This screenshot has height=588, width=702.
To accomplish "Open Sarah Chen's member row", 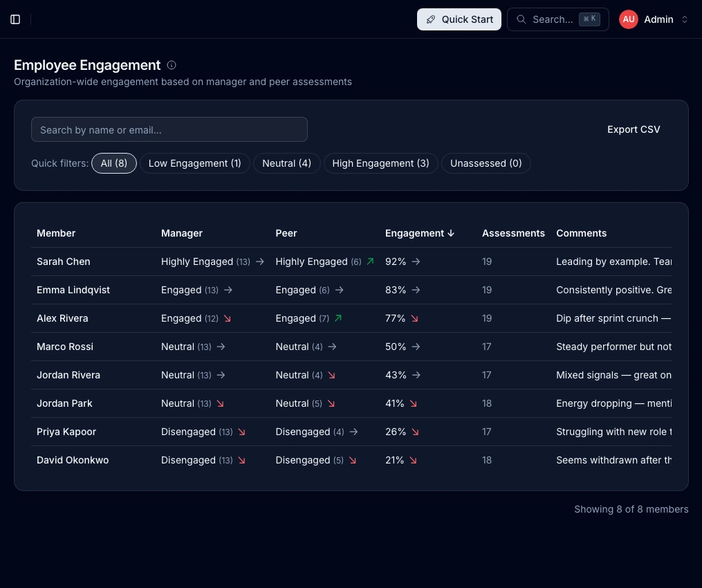I will pos(351,261).
